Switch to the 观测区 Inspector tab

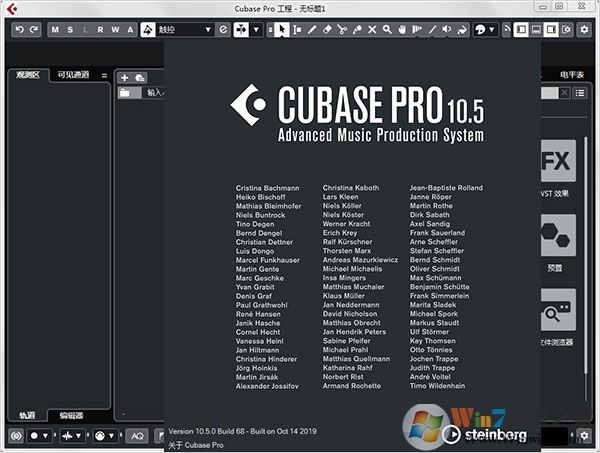click(x=28, y=75)
